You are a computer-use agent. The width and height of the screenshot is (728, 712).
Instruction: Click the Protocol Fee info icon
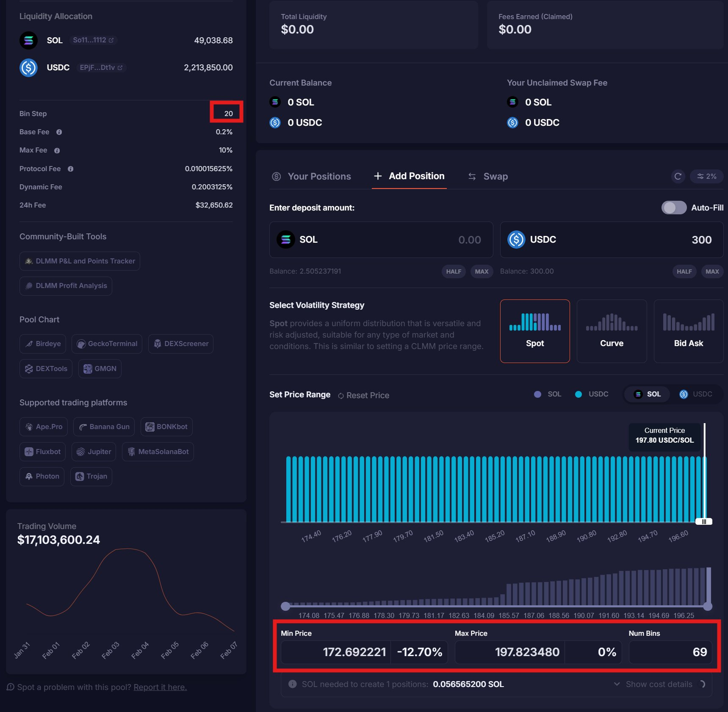coord(71,169)
